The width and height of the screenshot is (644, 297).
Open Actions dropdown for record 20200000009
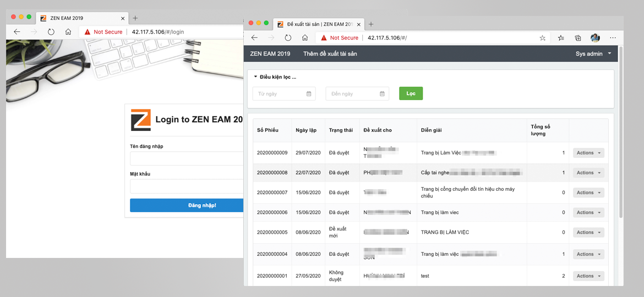coord(588,152)
